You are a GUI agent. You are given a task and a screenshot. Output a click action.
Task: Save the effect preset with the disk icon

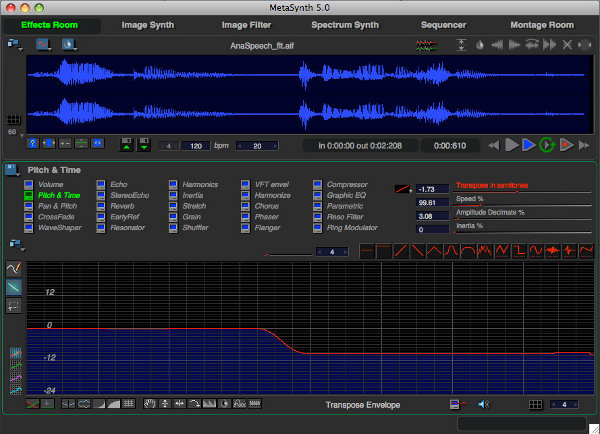coord(12,170)
